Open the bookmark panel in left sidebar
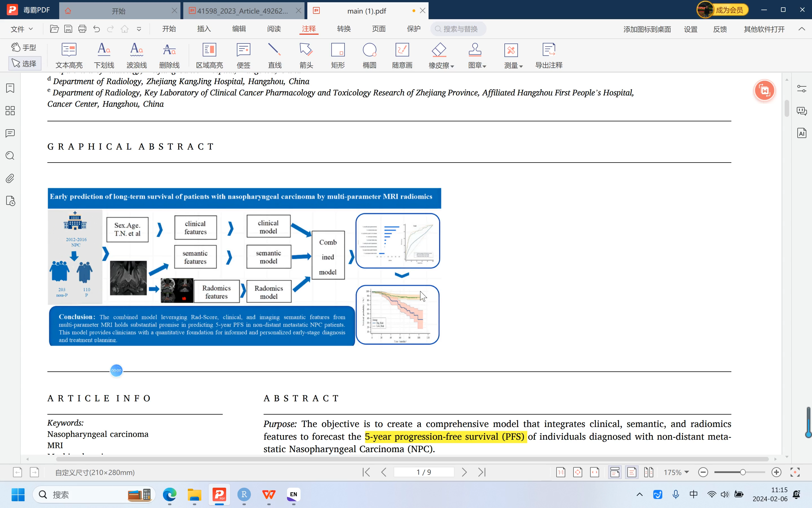This screenshot has height=508, width=812. click(10, 88)
